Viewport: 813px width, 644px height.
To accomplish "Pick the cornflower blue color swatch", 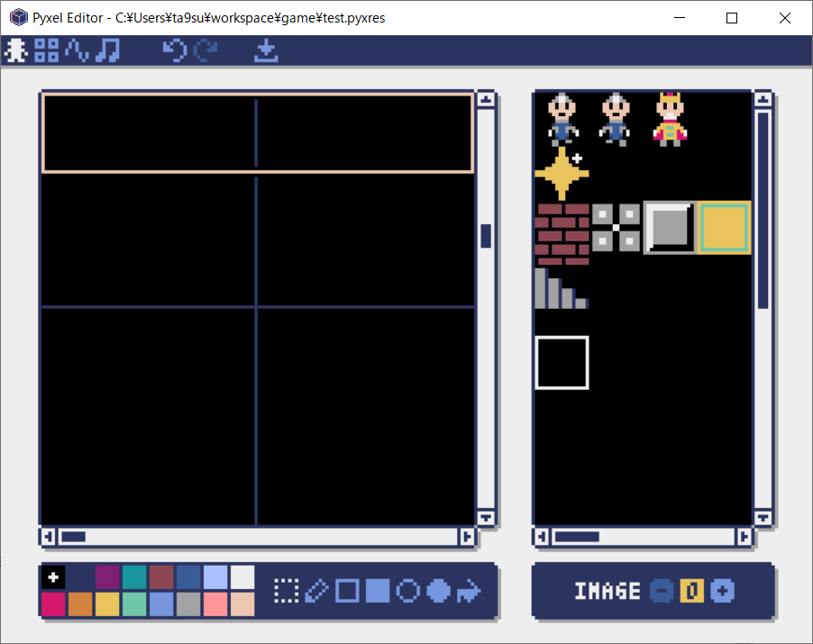I will pos(161,604).
